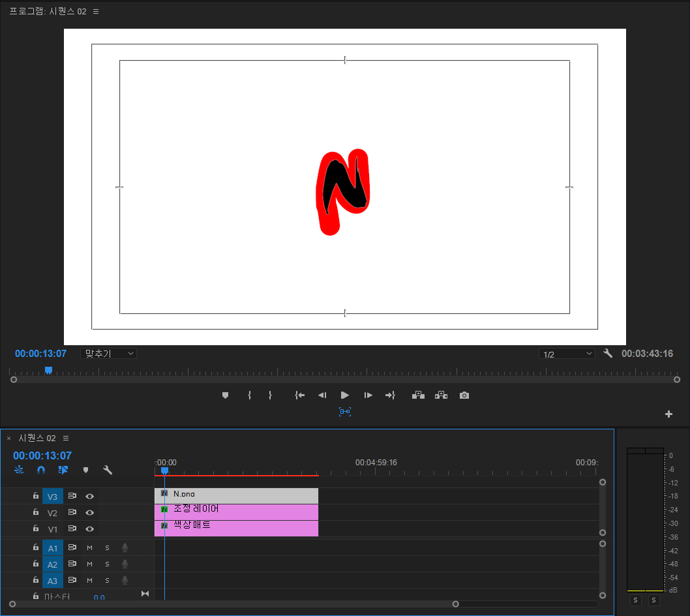690x616 pixels.
Task: Click the Add Marker button in transport controls
Action: 225,395
